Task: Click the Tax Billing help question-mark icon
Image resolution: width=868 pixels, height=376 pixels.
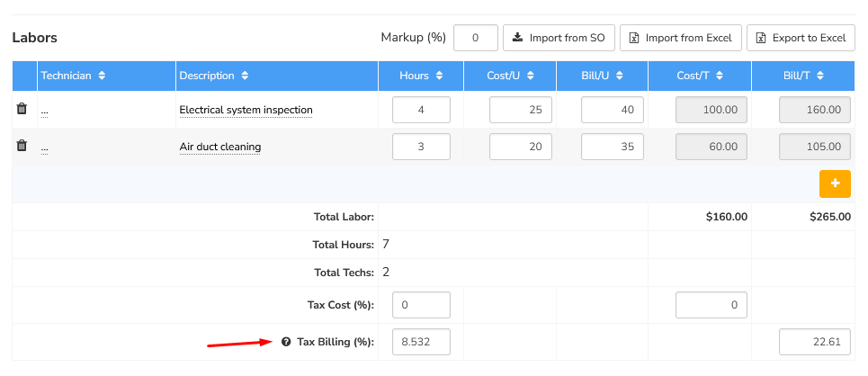Action: (x=286, y=342)
